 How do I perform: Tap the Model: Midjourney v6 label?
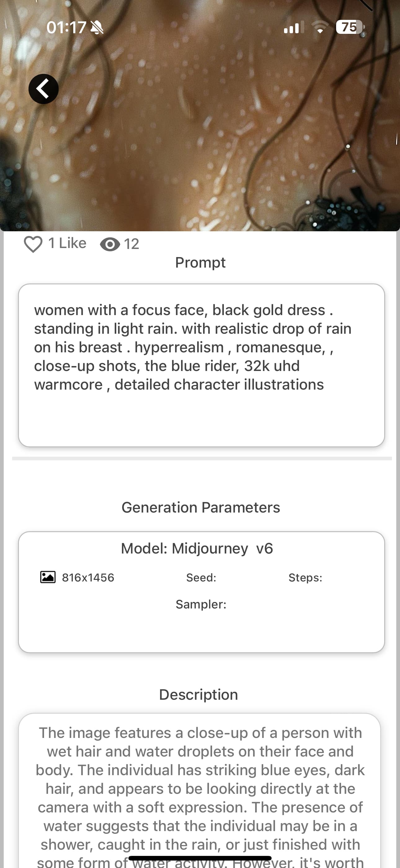(x=197, y=549)
